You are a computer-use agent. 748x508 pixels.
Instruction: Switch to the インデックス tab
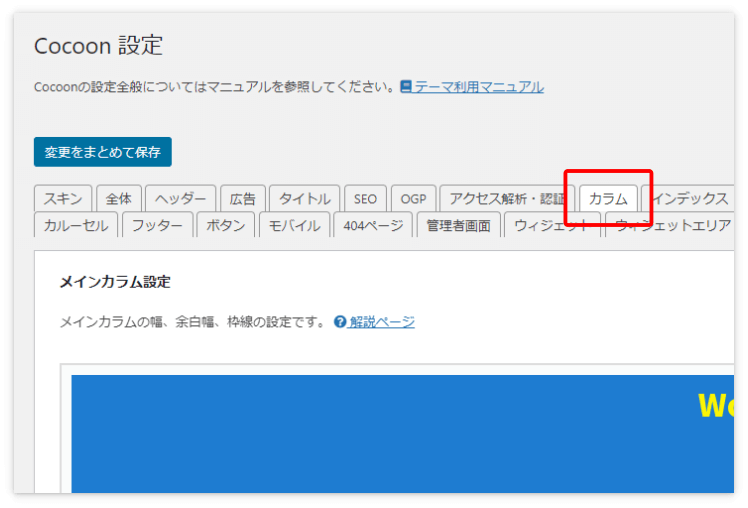(x=688, y=198)
